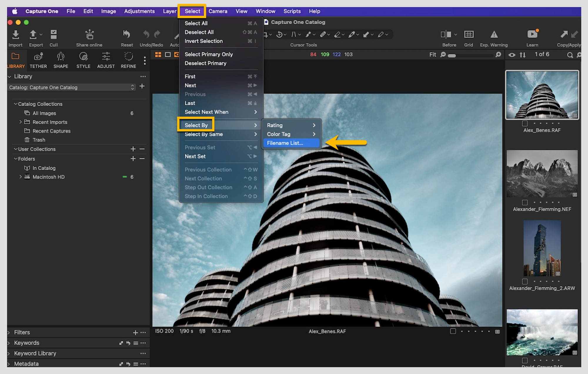Toggle color tag box below main viewer
Viewport: 588px width, 374px height.
pos(453,331)
